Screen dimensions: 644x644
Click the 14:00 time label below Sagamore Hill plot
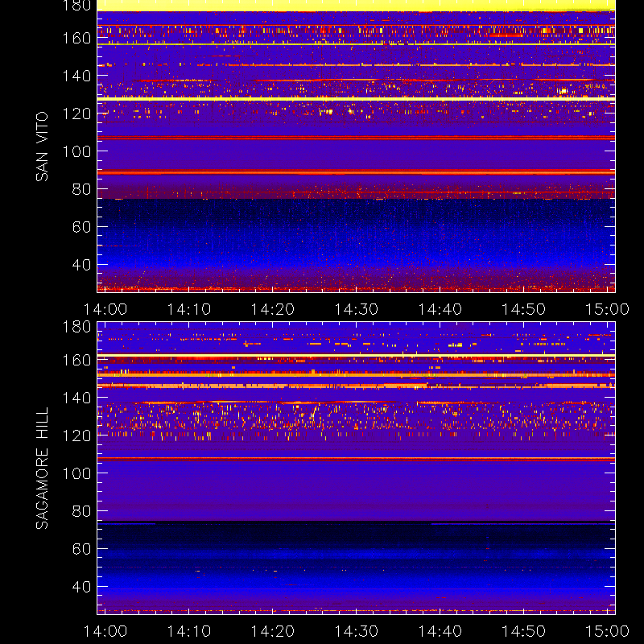105,631
